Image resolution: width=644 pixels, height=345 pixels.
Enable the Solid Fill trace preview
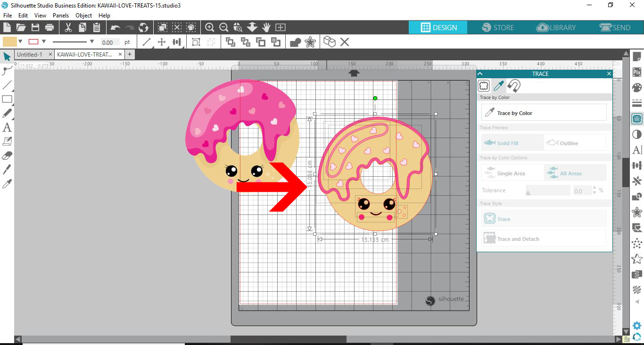[x=512, y=143]
